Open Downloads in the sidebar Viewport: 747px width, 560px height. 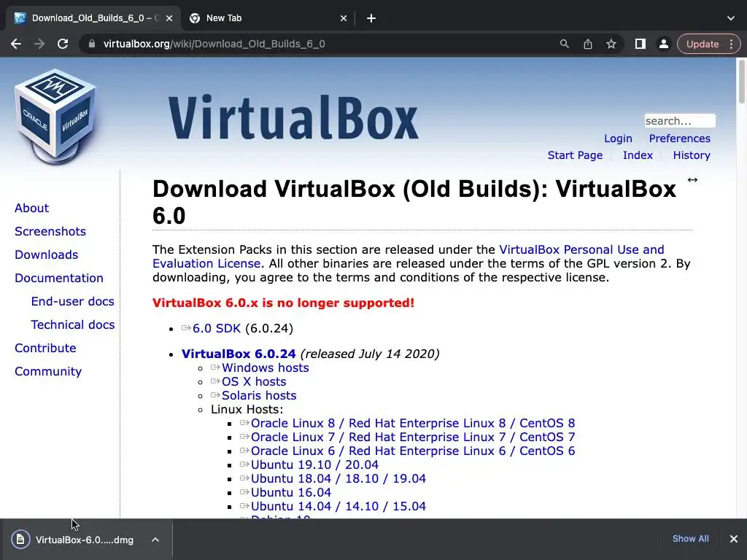(x=46, y=254)
